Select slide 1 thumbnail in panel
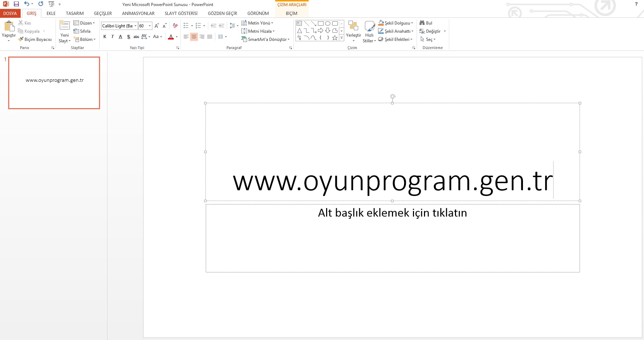 (54, 83)
